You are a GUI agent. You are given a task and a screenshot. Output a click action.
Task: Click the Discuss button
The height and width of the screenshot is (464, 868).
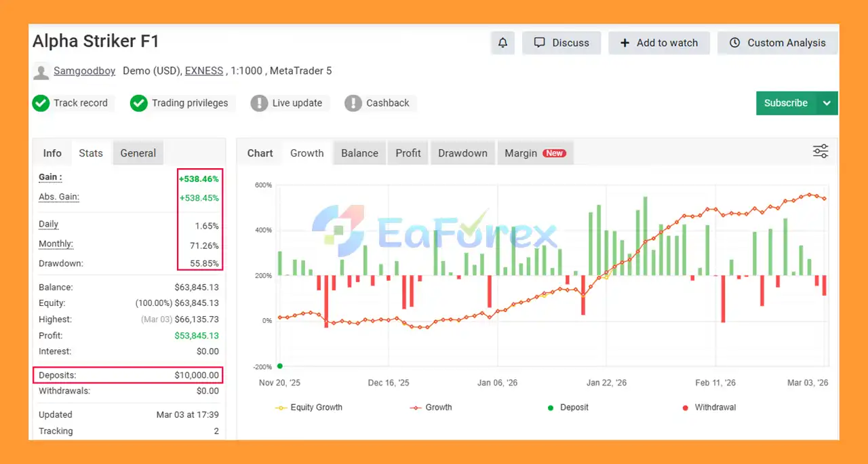point(561,43)
